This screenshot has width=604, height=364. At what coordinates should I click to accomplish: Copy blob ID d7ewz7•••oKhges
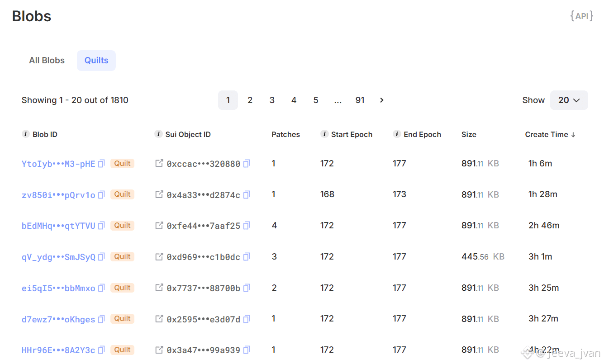[x=101, y=319]
